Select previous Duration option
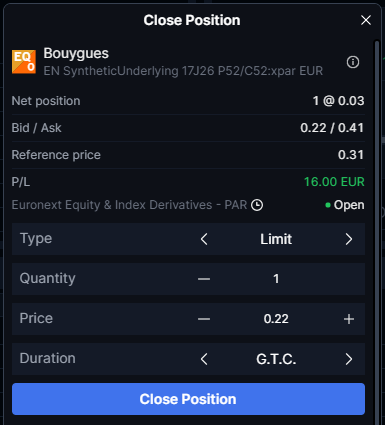 [204, 359]
